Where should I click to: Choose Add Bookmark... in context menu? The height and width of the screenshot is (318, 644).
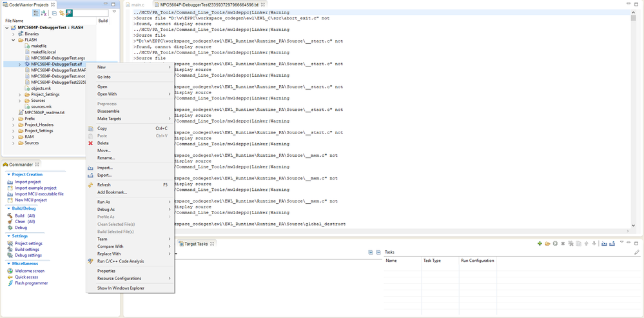[x=130, y=192]
